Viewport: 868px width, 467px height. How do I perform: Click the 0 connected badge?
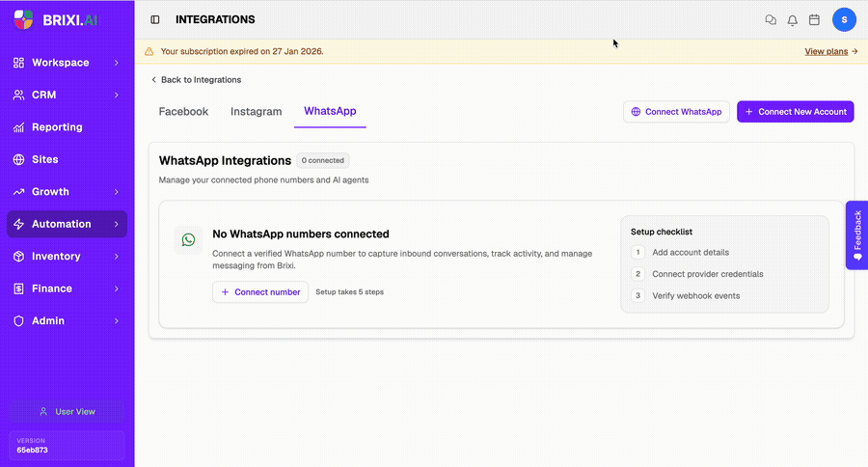pyautogui.click(x=323, y=161)
